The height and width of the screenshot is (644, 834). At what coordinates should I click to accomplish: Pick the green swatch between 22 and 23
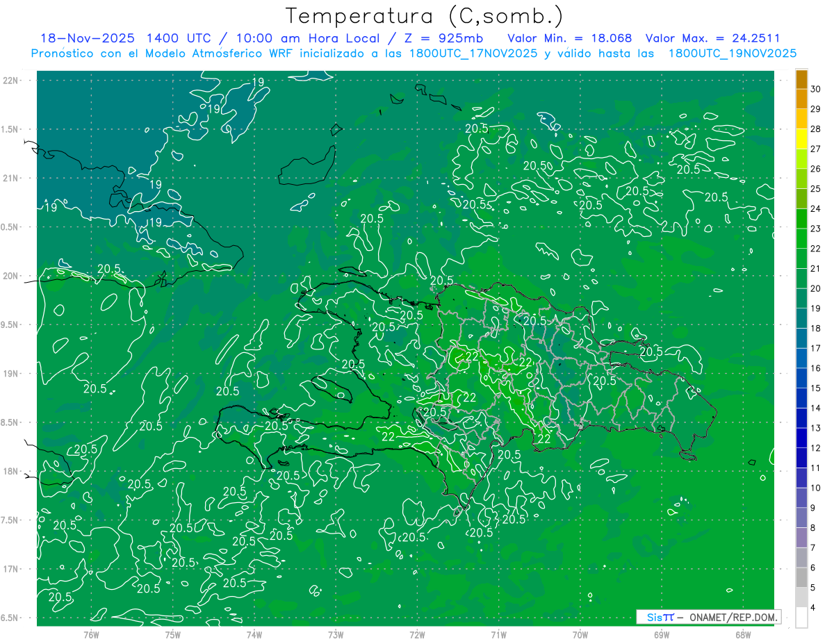click(x=801, y=238)
